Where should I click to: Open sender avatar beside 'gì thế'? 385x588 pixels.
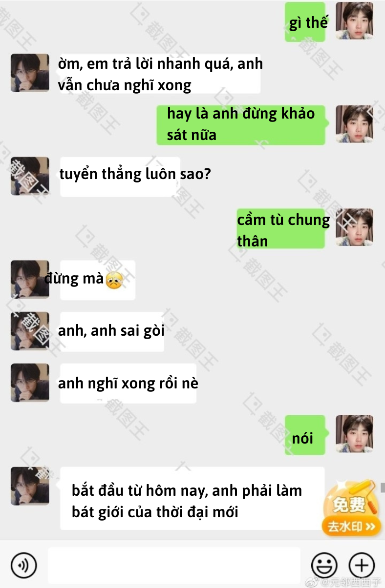click(355, 20)
